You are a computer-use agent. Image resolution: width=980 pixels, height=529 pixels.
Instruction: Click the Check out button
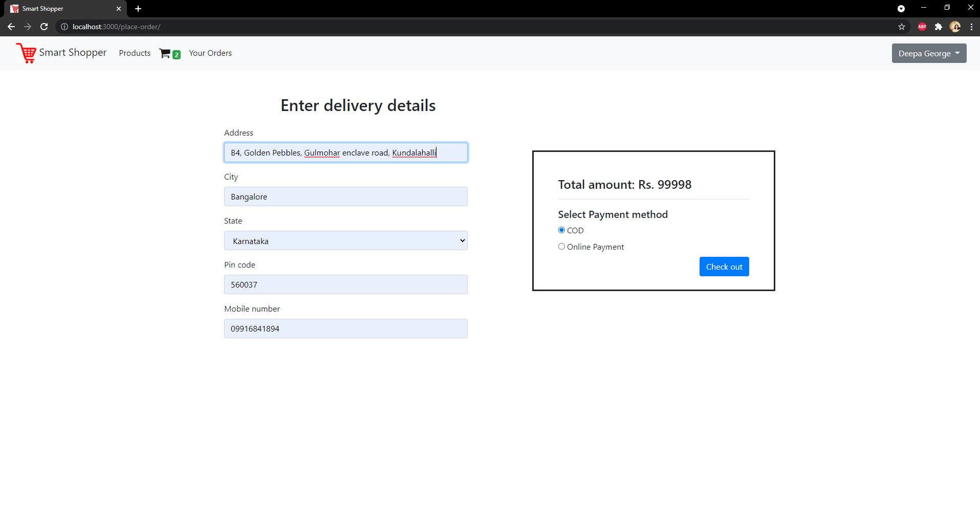click(x=724, y=267)
